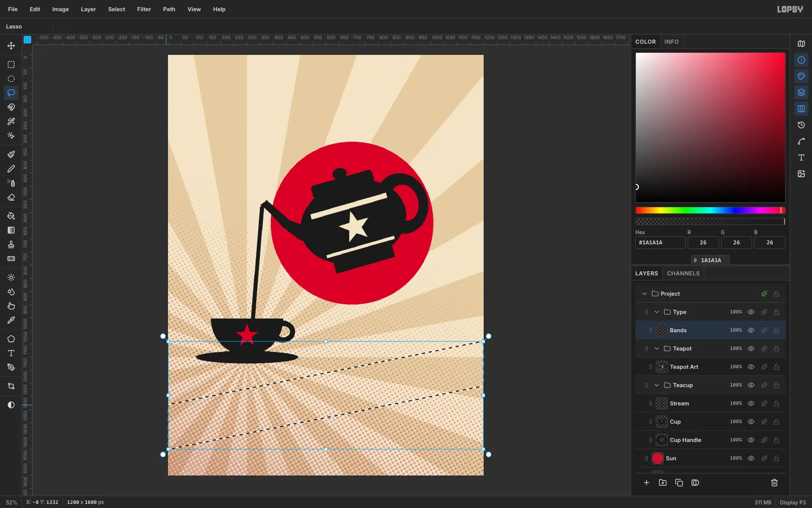812x508 pixels.
Task: Select the Eraser tool
Action: click(x=11, y=197)
